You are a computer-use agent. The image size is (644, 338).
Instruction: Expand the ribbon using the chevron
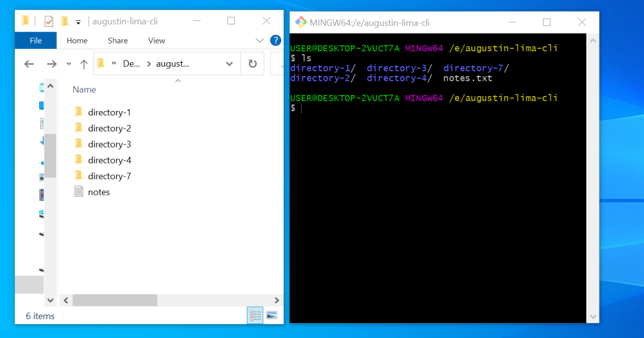[260, 40]
